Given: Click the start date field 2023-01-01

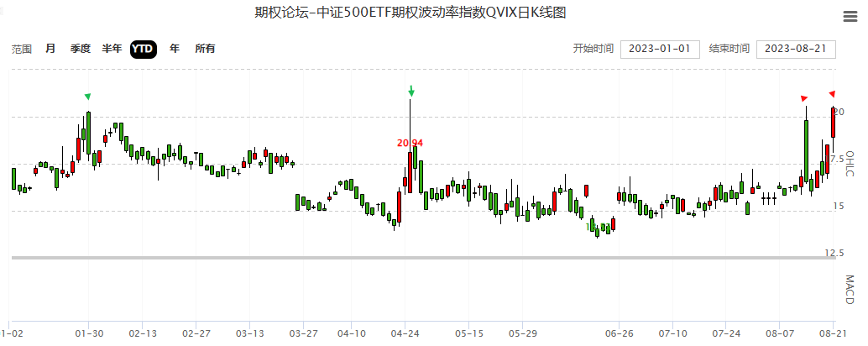Looking at the screenshot, I should click(x=660, y=49).
